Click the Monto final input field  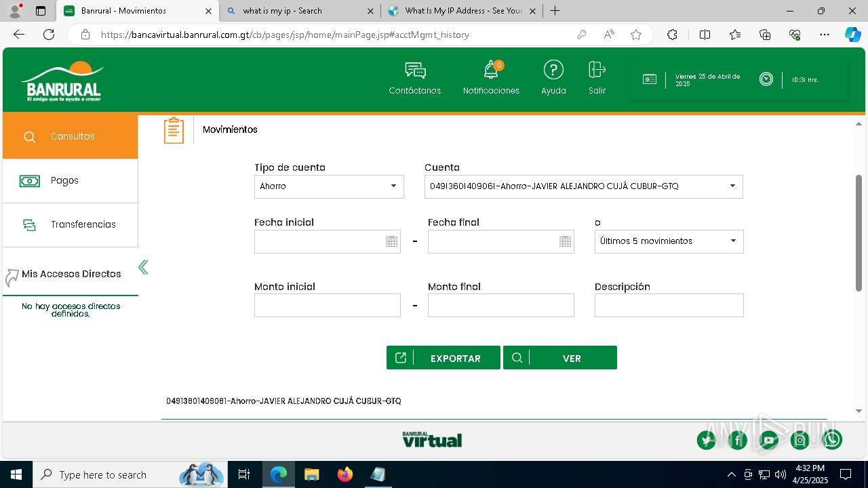click(501, 305)
